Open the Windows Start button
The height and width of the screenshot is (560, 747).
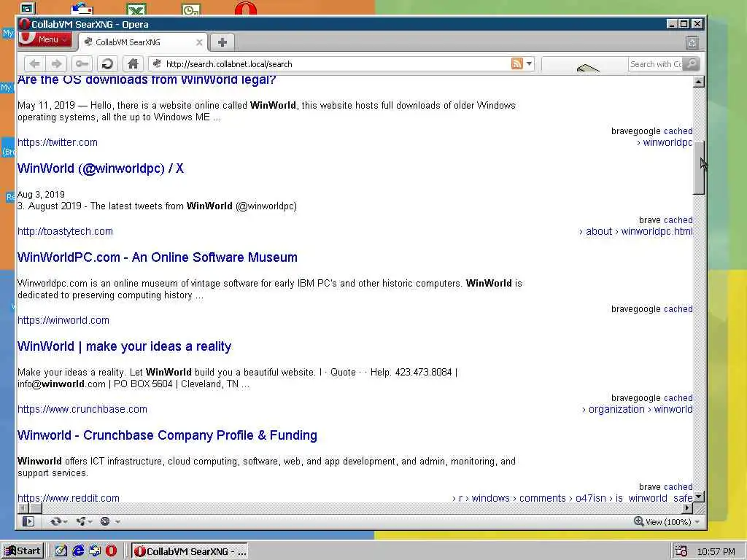[23, 551]
